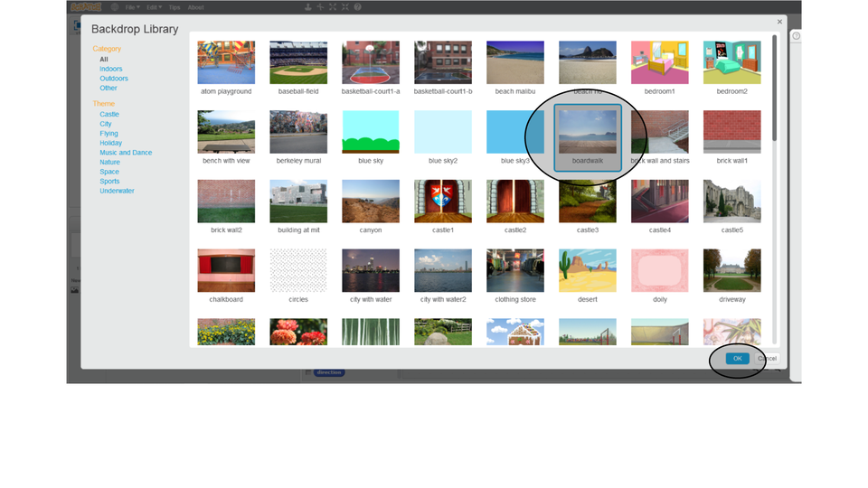
Task: Filter backdrops by Underwater theme
Action: 118,191
